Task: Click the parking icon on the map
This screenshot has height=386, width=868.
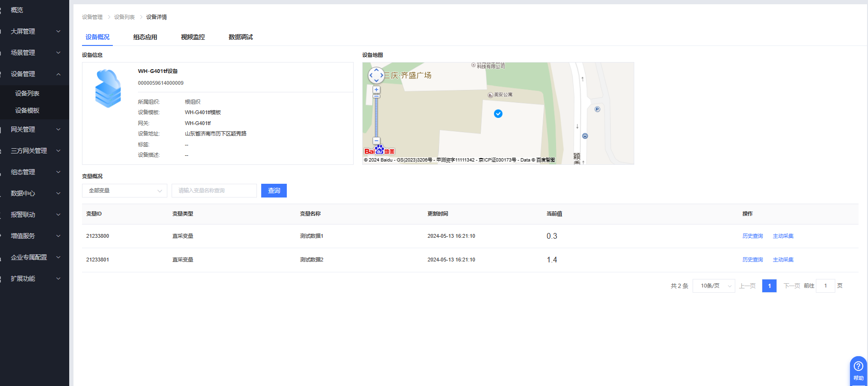Action: pos(597,109)
